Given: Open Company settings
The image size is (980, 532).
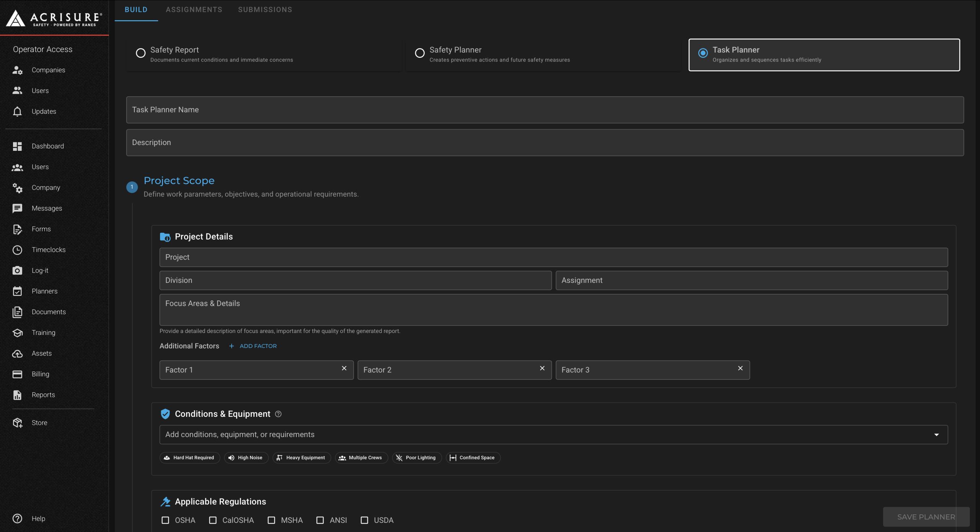Looking at the screenshot, I should coord(46,188).
